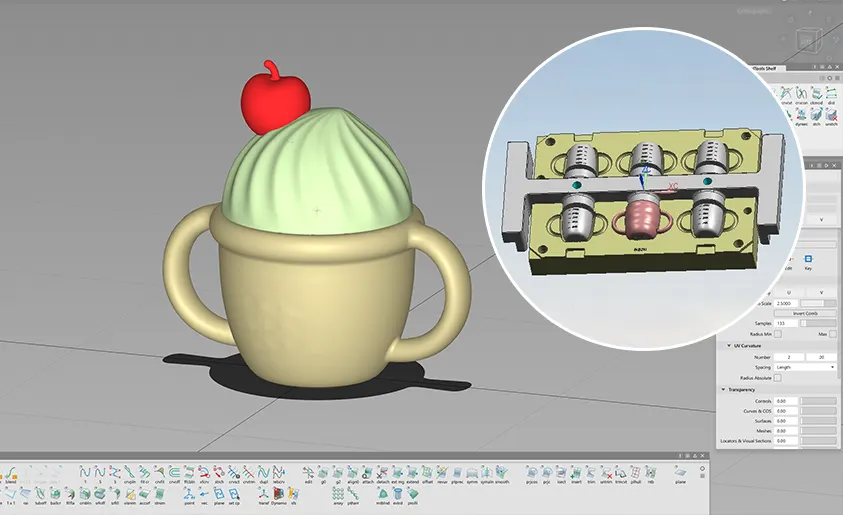Select the fit curve tool
843x515 pixels.
tap(145, 475)
